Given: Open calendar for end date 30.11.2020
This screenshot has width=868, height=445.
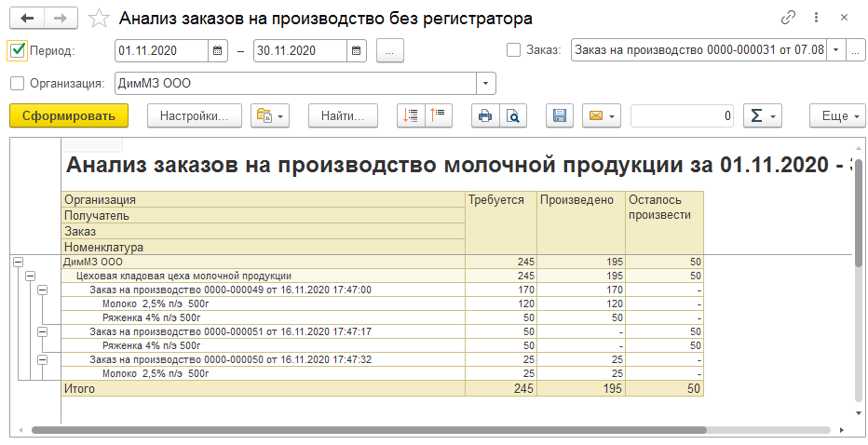Looking at the screenshot, I should pyautogui.click(x=356, y=51).
